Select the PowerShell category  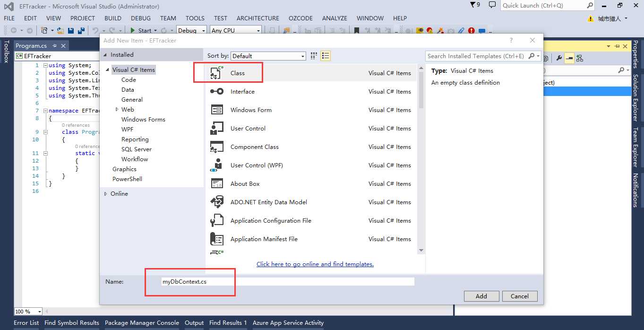(127, 179)
